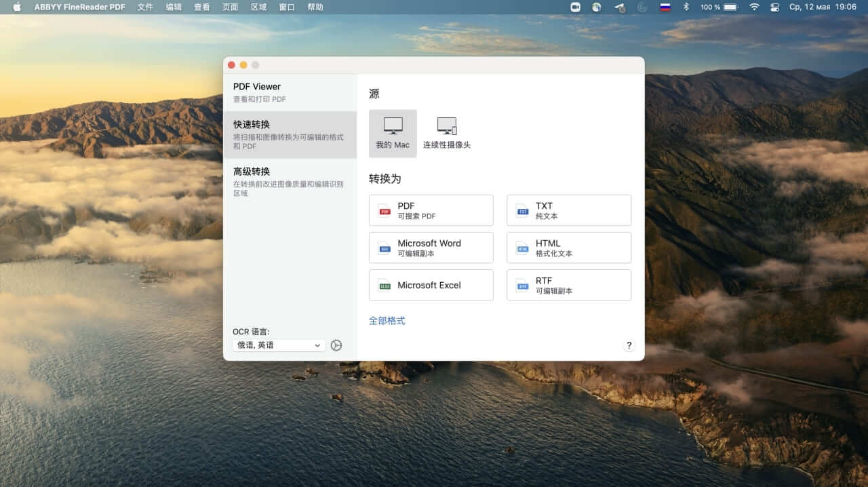This screenshot has height=487, width=868.
Task: Open the 页面 menu
Action: click(231, 7)
